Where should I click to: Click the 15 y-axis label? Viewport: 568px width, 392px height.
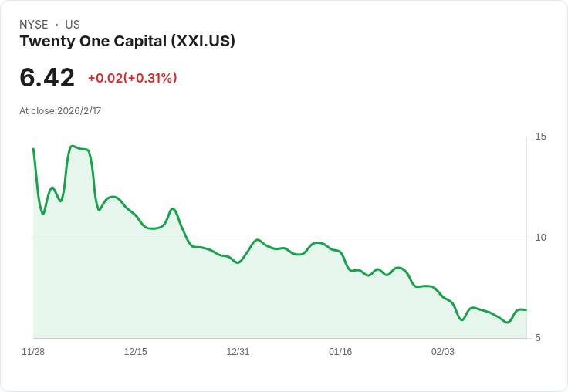[540, 137]
